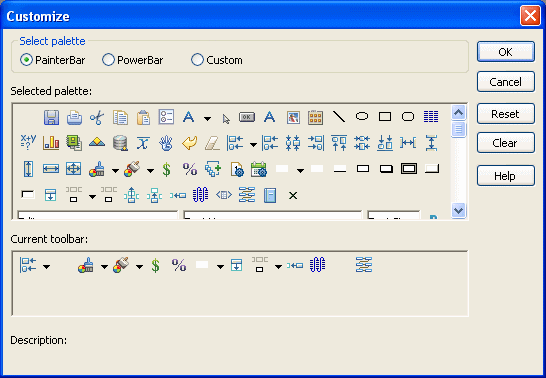Select the Save floppy disk icon in palette

[51, 117]
